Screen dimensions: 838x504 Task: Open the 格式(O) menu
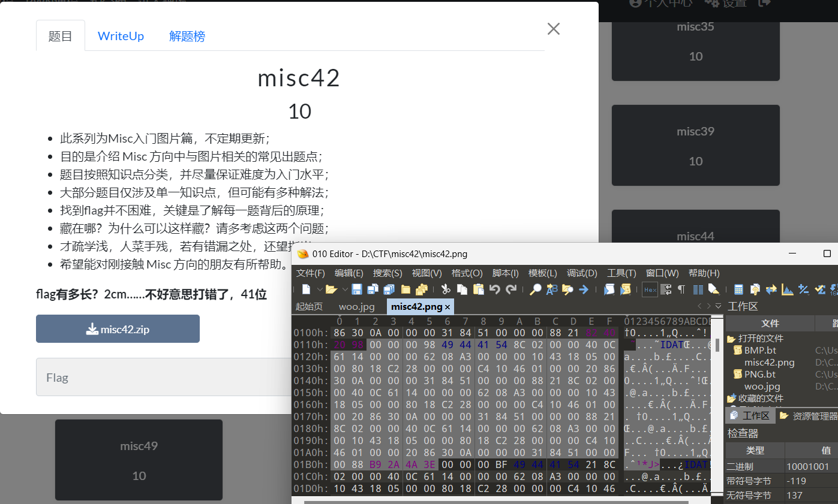point(467,273)
